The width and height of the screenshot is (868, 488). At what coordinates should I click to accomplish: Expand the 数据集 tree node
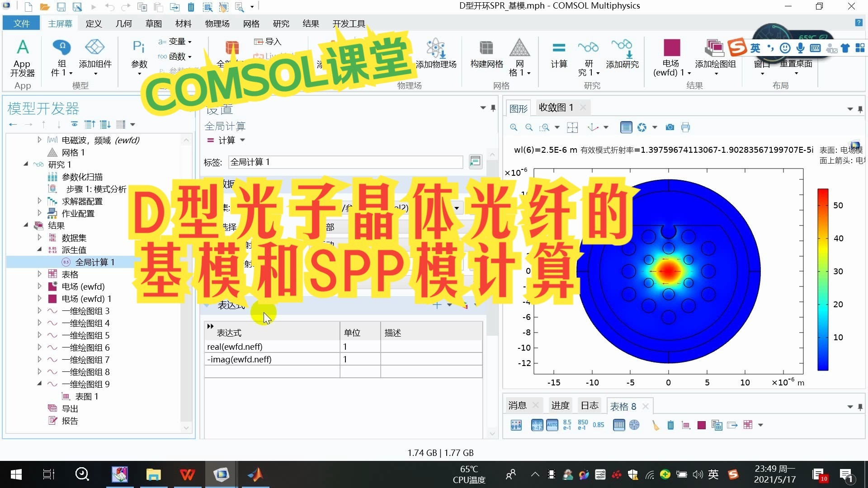39,238
